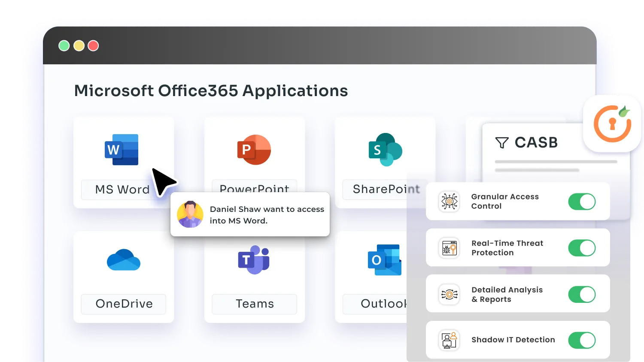This screenshot has width=644, height=362.
Task: Open the Outlook app icon
Action: point(385,260)
